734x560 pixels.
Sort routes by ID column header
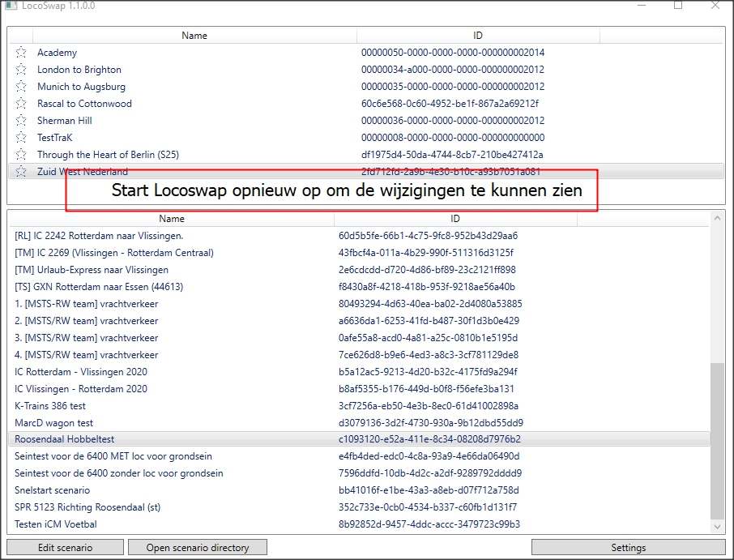pyautogui.click(x=478, y=36)
